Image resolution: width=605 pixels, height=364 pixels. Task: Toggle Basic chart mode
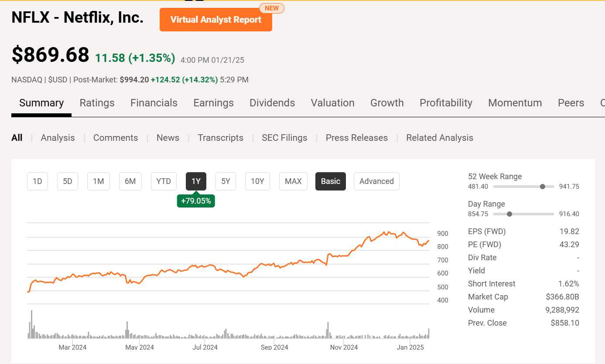(x=330, y=181)
